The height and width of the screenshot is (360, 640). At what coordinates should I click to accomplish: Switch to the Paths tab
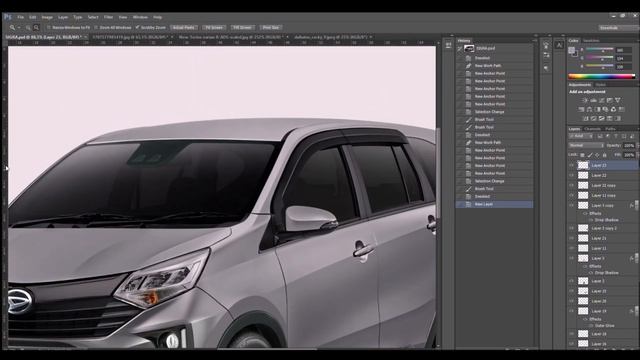coord(611,129)
